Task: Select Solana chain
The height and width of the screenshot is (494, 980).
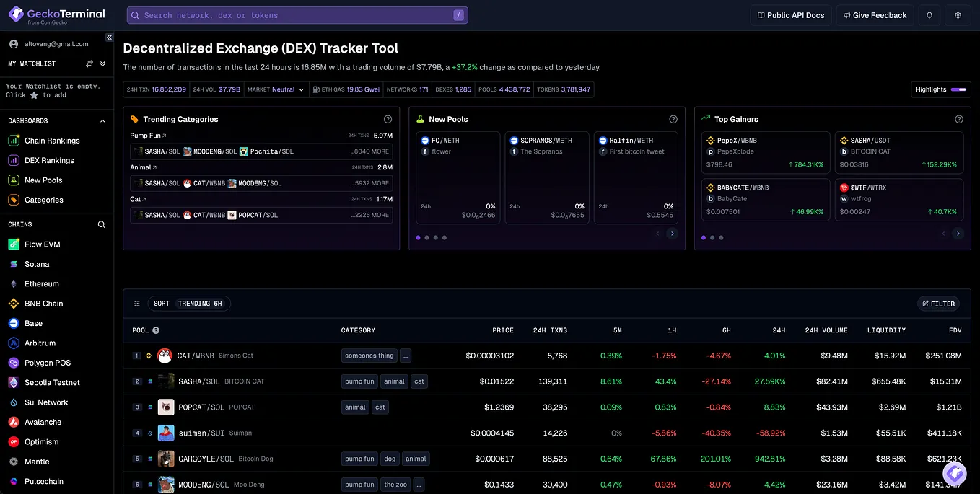Action: (x=37, y=264)
